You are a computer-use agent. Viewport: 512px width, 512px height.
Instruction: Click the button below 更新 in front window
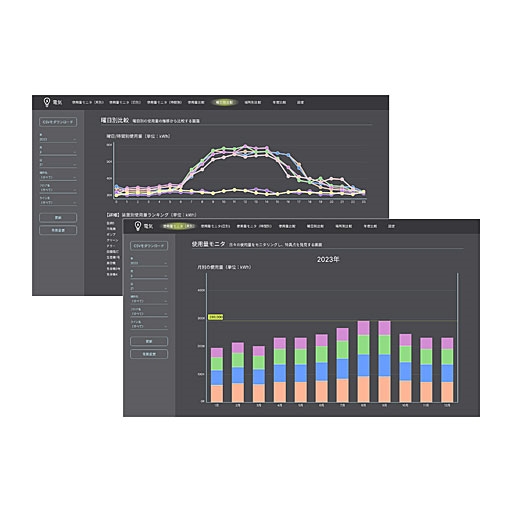coord(149,354)
